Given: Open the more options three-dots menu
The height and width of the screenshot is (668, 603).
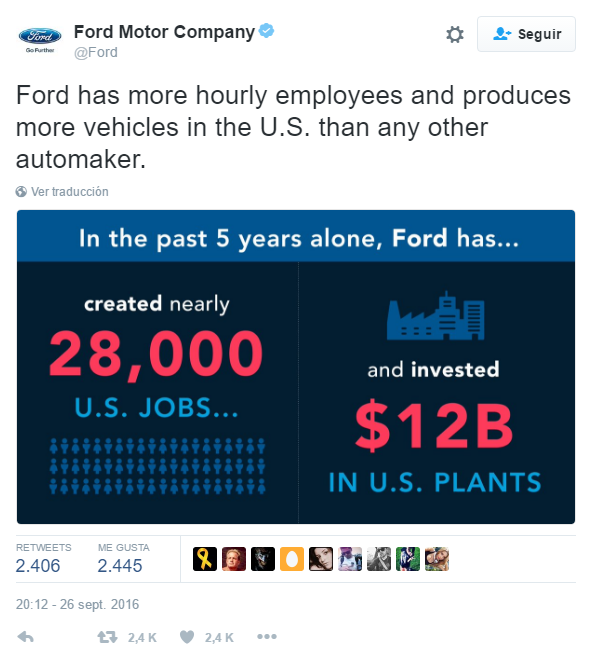Looking at the screenshot, I should pyautogui.click(x=267, y=637).
